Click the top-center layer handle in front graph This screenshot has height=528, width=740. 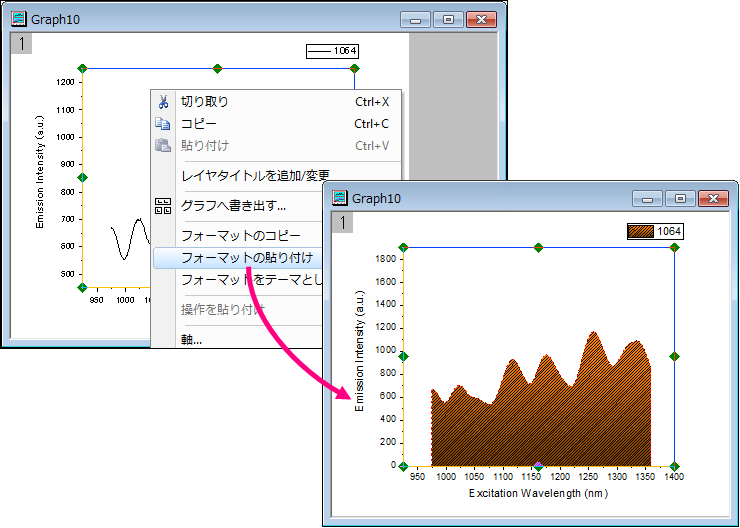(x=538, y=248)
